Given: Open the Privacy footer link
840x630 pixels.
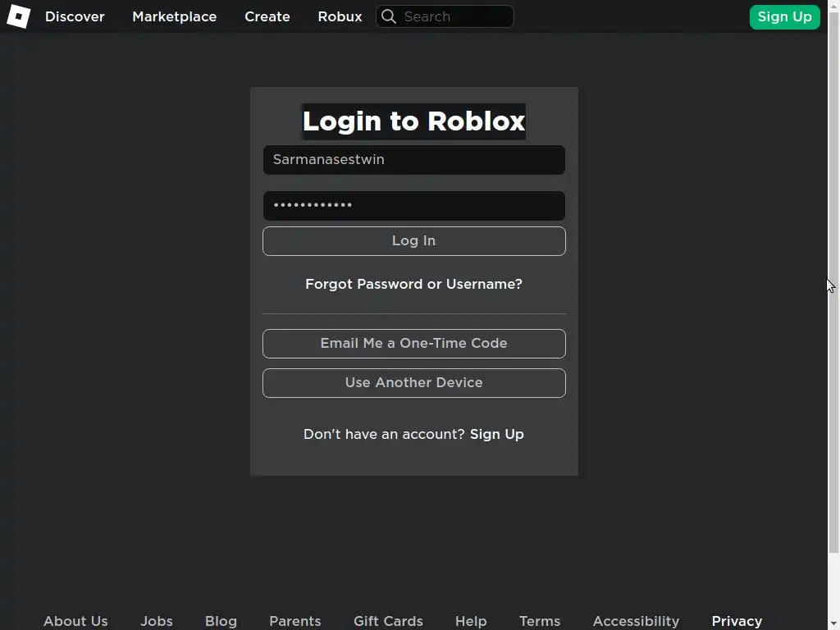Looking at the screenshot, I should tap(737, 621).
